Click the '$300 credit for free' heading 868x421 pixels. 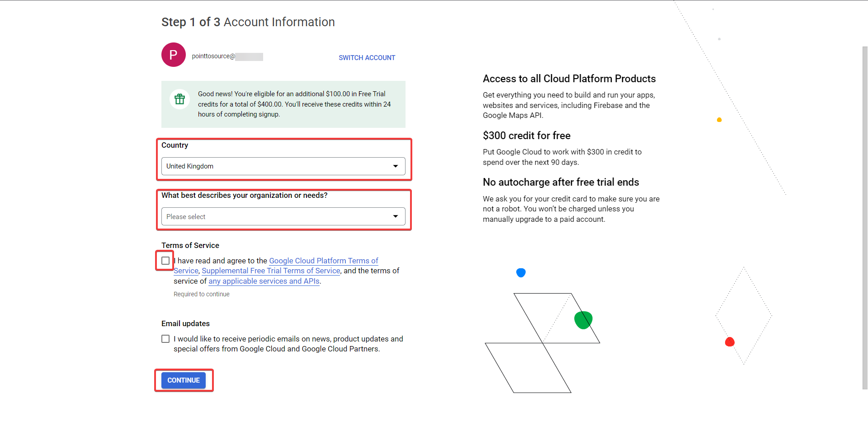pyautogui.click(x=527, y=136)
